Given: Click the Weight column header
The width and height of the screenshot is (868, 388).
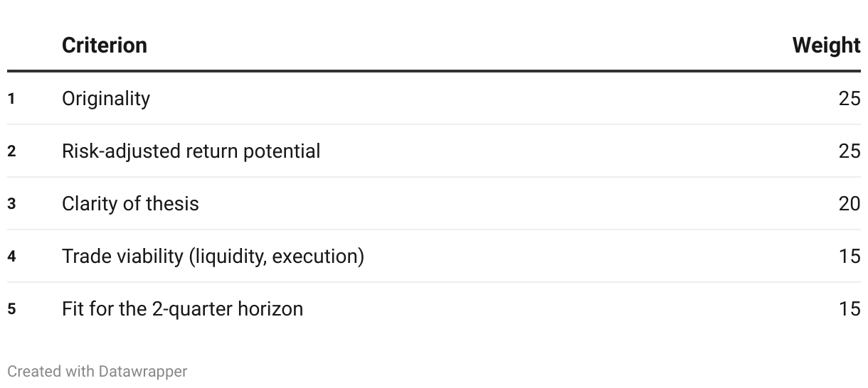Looking at the screenshot, I should coord(826,45).
